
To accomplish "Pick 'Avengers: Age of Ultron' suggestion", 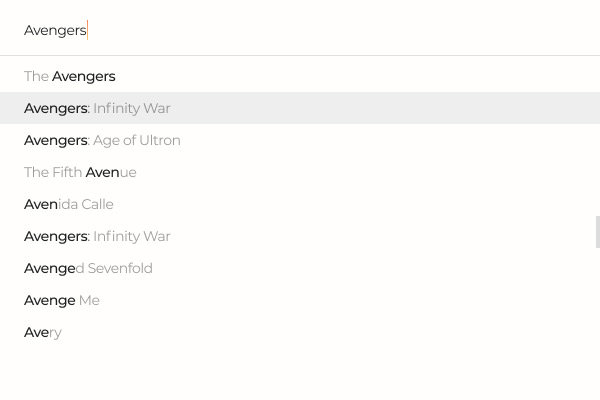I will (x=102, y=140).
